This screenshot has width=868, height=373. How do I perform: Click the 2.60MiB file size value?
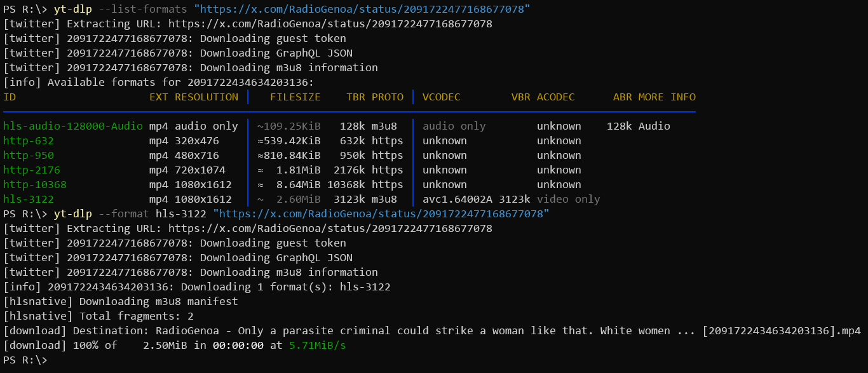299,199
